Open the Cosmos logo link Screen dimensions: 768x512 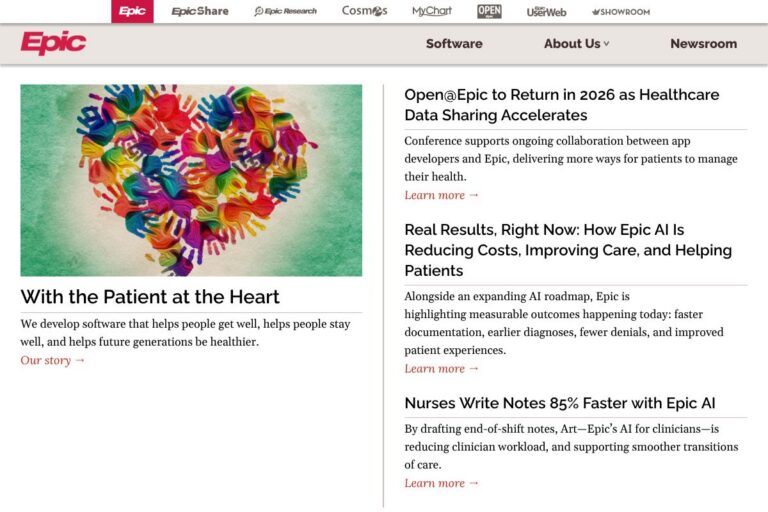(364, 11)
